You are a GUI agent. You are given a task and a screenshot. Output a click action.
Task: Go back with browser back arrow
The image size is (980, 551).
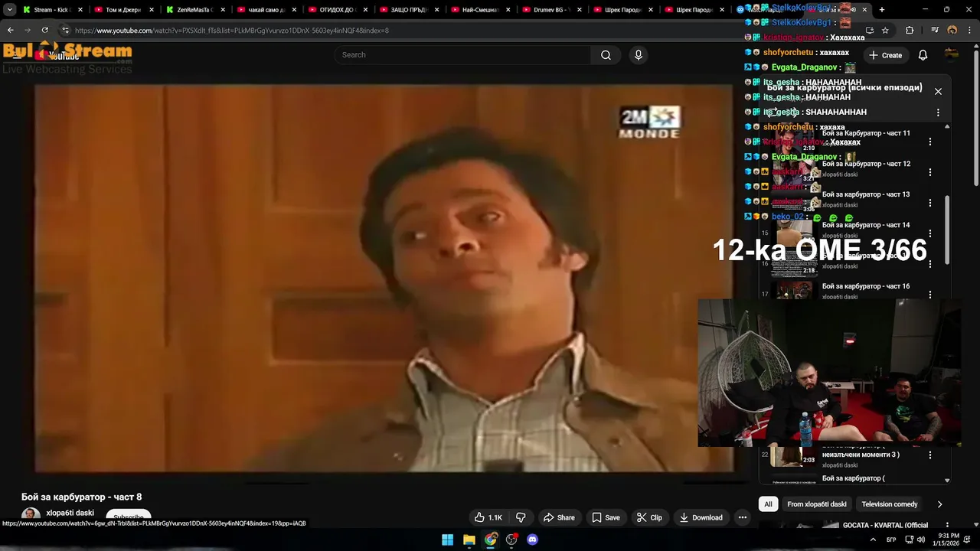11,31
